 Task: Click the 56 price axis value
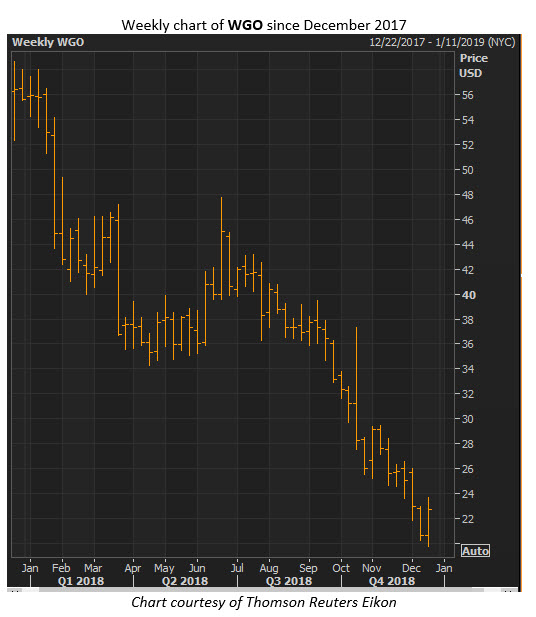click(x=468, y=95)
